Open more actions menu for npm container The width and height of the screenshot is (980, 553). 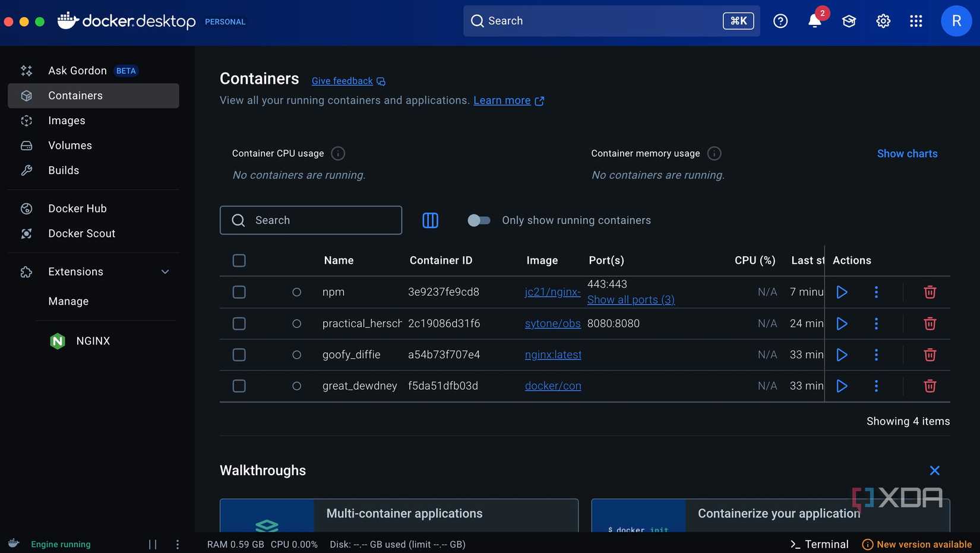(876, 292)
